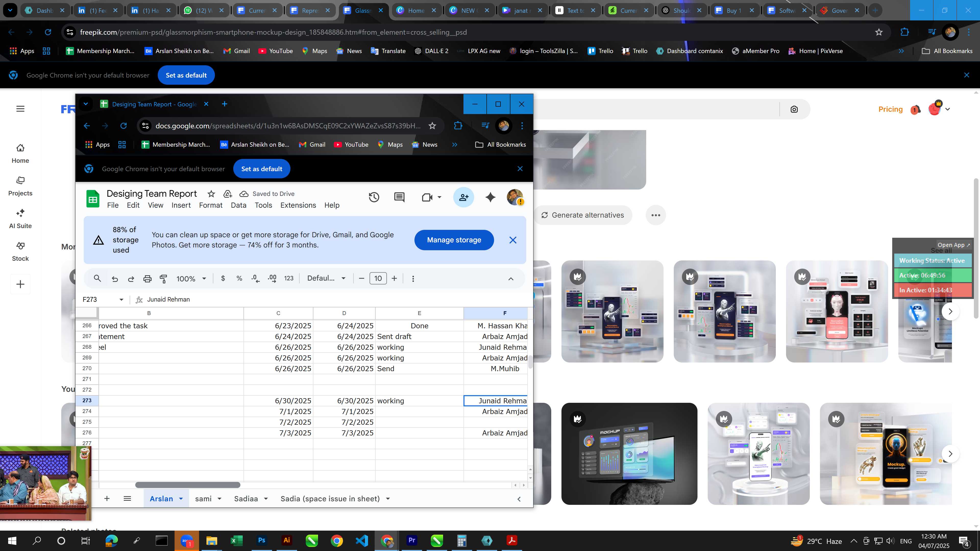The height and width of the screenshot is (551, 980).
Task: Open the Insert menu in Sheets
Action: tap(181, 205)
